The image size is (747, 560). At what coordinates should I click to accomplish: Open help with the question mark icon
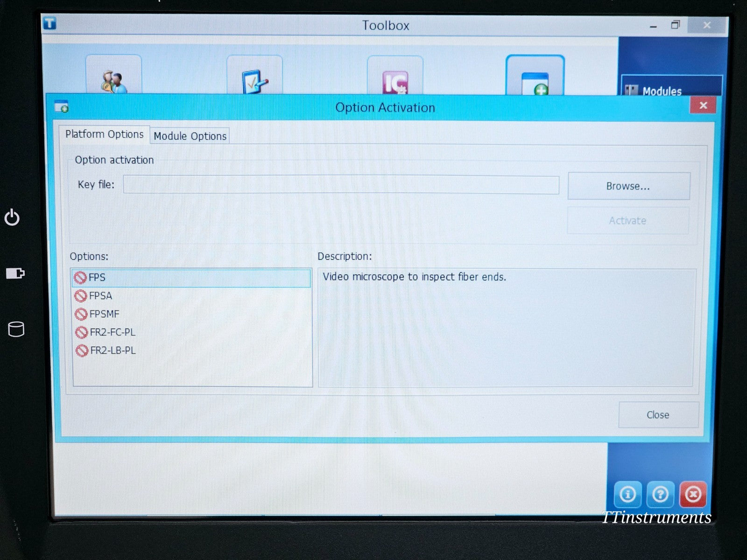(660, 494)
